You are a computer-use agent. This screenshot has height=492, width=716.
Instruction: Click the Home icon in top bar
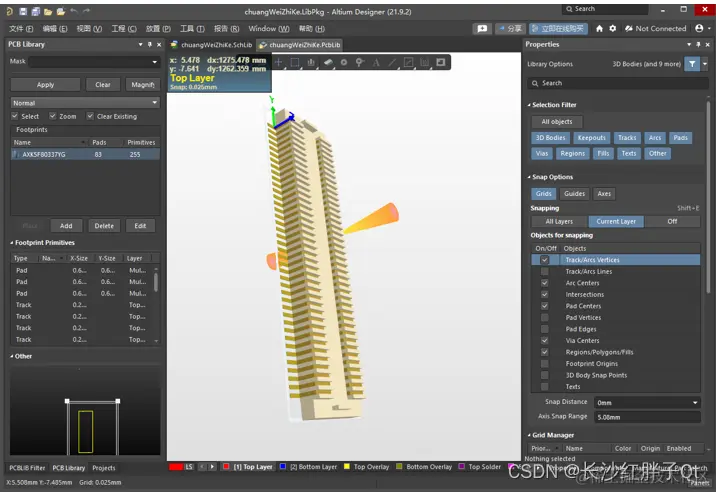pos(600,28)
